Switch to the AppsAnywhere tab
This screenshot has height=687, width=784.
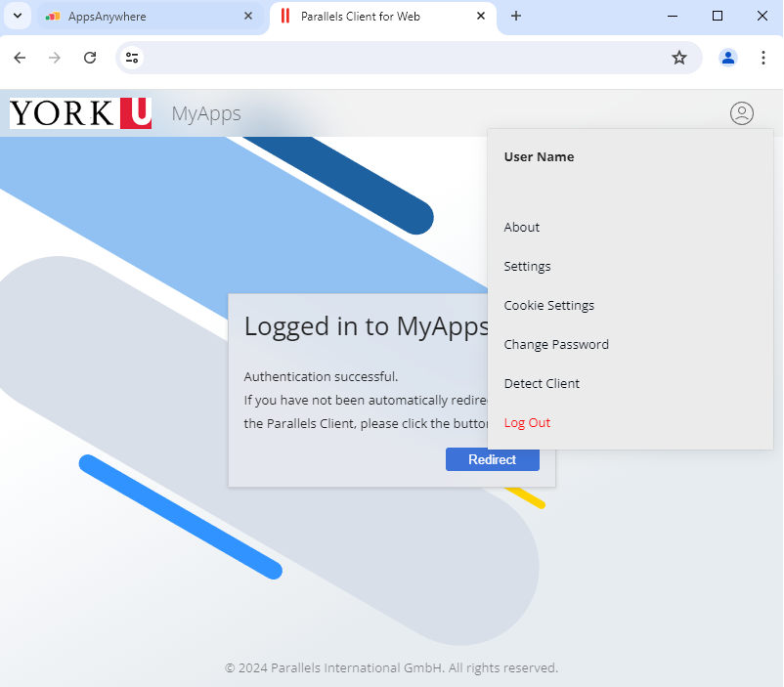[150, 16]
